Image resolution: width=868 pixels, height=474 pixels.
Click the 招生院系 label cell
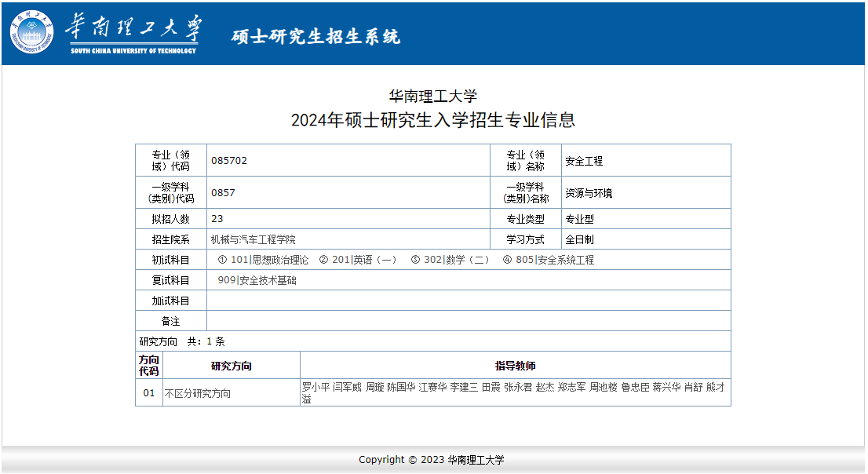tap(171, 239)
